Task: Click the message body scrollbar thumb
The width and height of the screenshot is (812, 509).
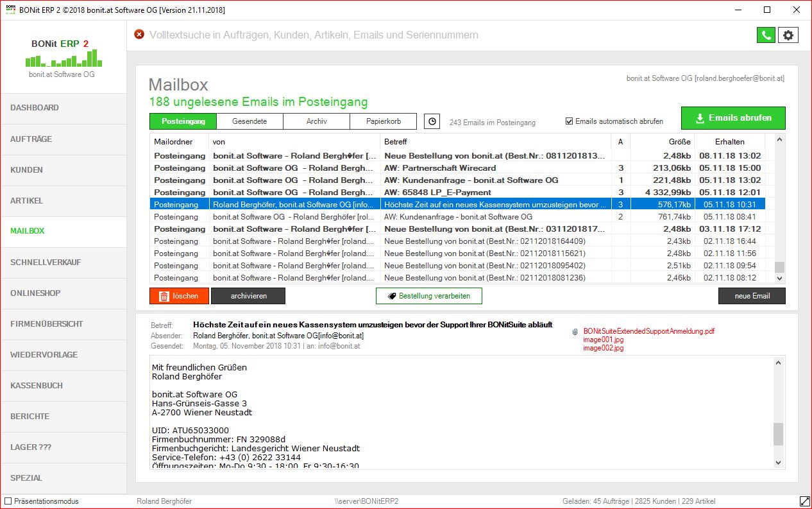Action: point(779,434)
